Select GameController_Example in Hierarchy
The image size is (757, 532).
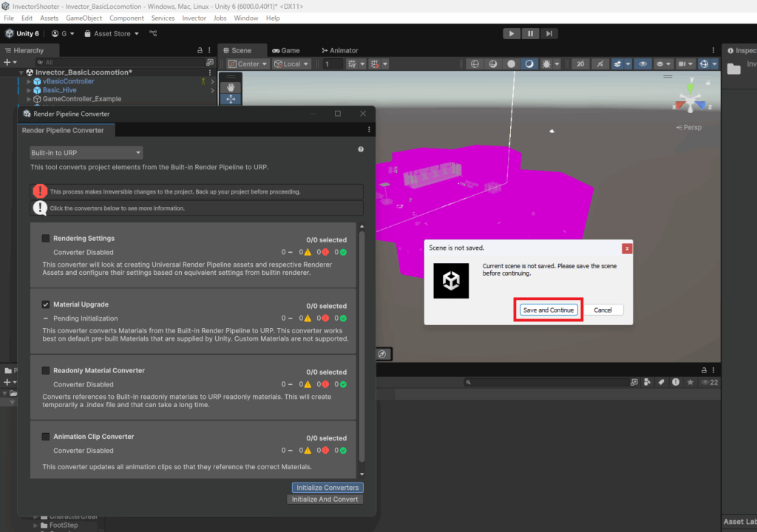pos(81,99)
